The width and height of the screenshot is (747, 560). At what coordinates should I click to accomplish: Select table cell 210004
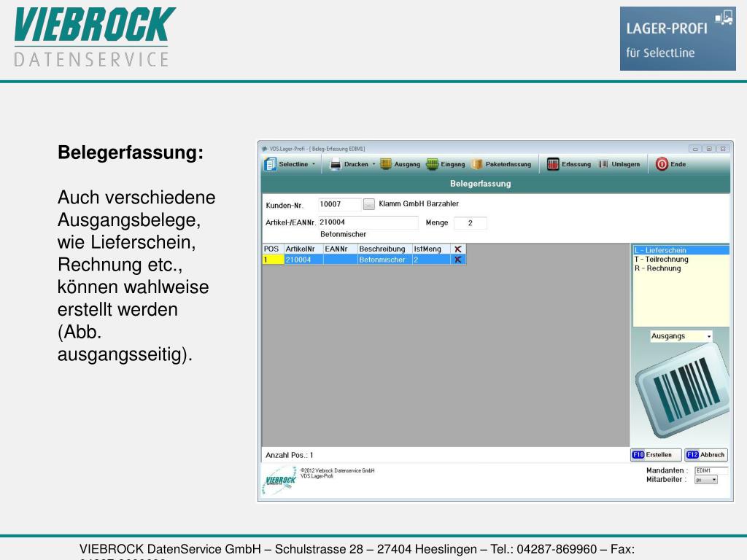tap(303, 260)
